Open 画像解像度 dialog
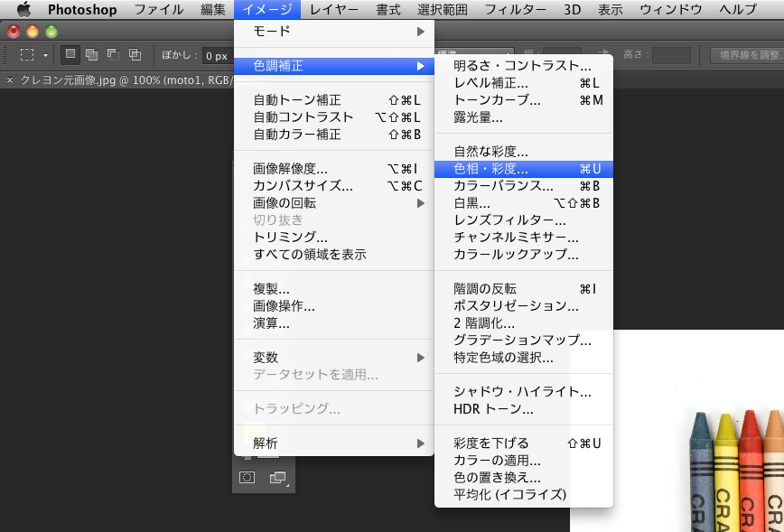Screen dimensions: 784x532 pyautogui.click(x=334, y=169)
